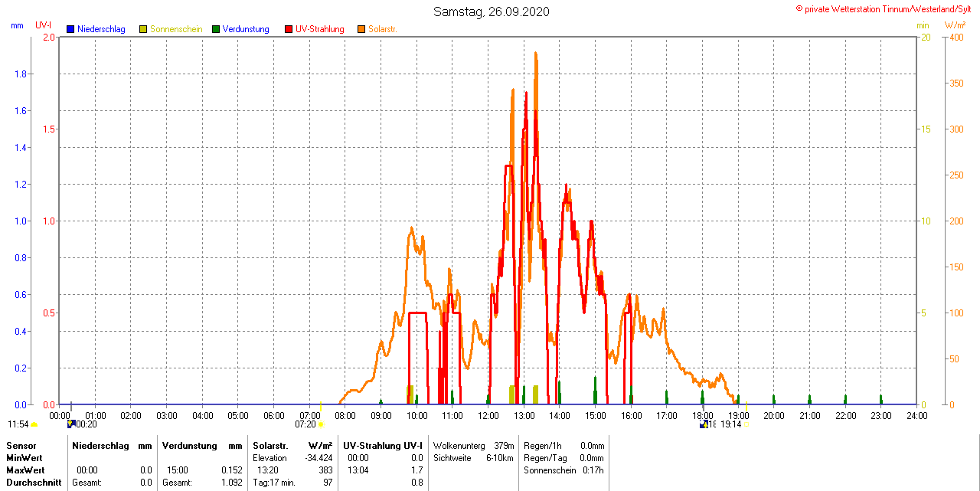
Task: Click the Solarstr. column header in table
Action: click(271, 446)
